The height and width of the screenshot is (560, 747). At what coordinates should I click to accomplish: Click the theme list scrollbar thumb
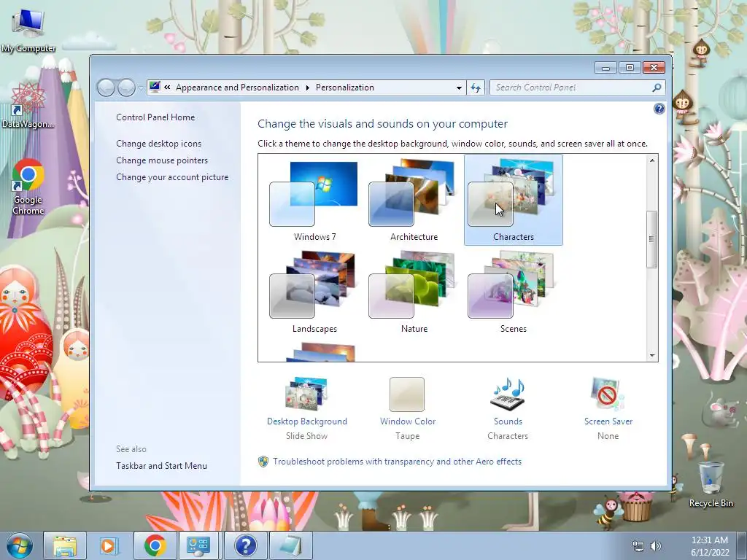click(651, 239)
